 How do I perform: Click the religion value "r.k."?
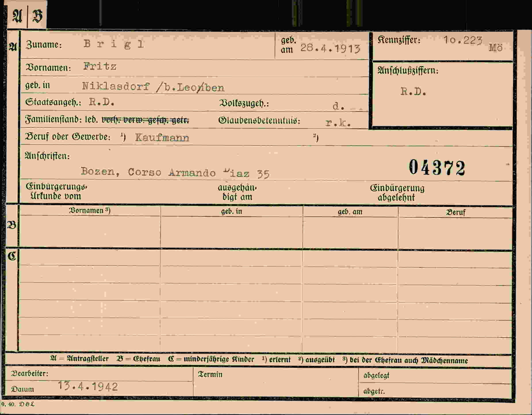coord(338,123)
